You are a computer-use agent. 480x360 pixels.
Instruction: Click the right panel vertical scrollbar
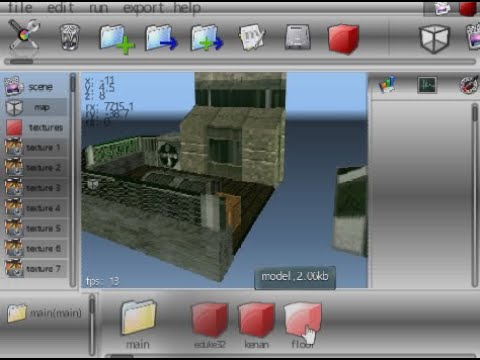point(475,195)
